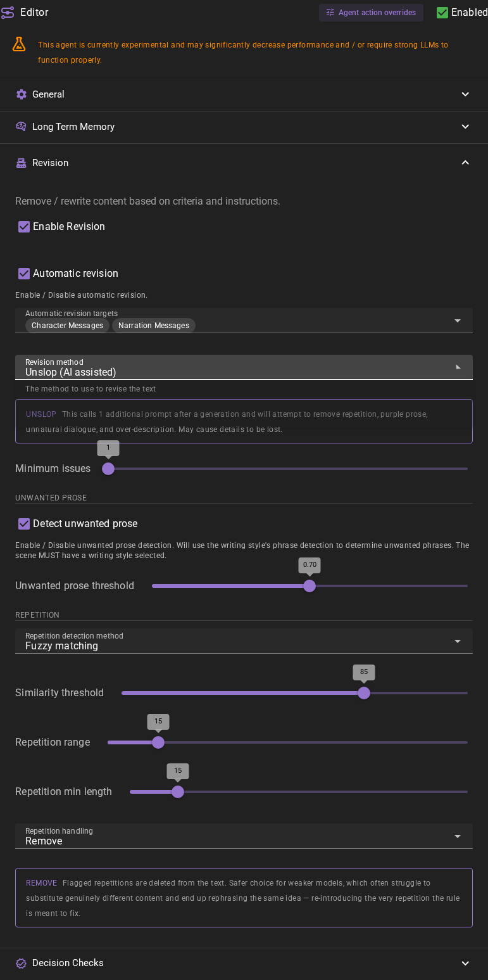Click the Repetition range slider handle

(158, 742)
